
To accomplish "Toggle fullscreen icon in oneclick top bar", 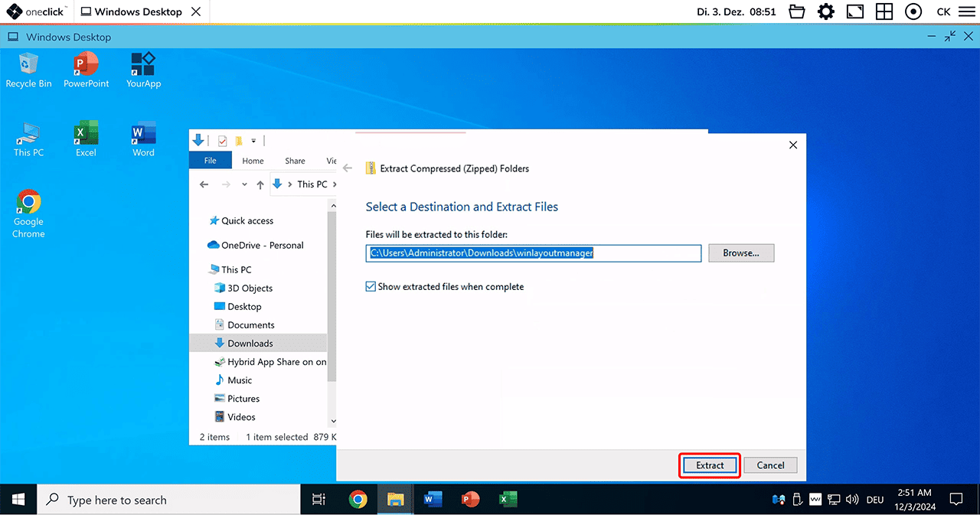I will (x=854, y=11).
